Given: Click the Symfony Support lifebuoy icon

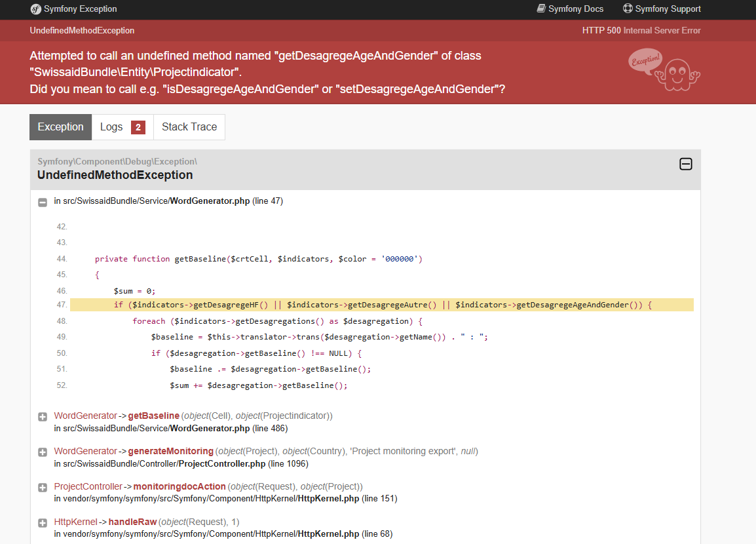Looking at the screenshot, I should point(628,9).
